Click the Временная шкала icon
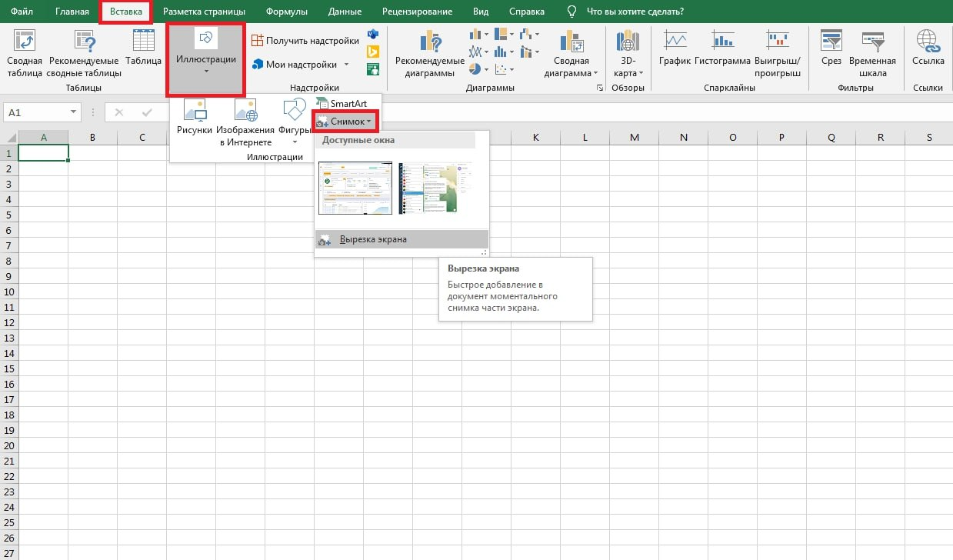 [872, 42]
